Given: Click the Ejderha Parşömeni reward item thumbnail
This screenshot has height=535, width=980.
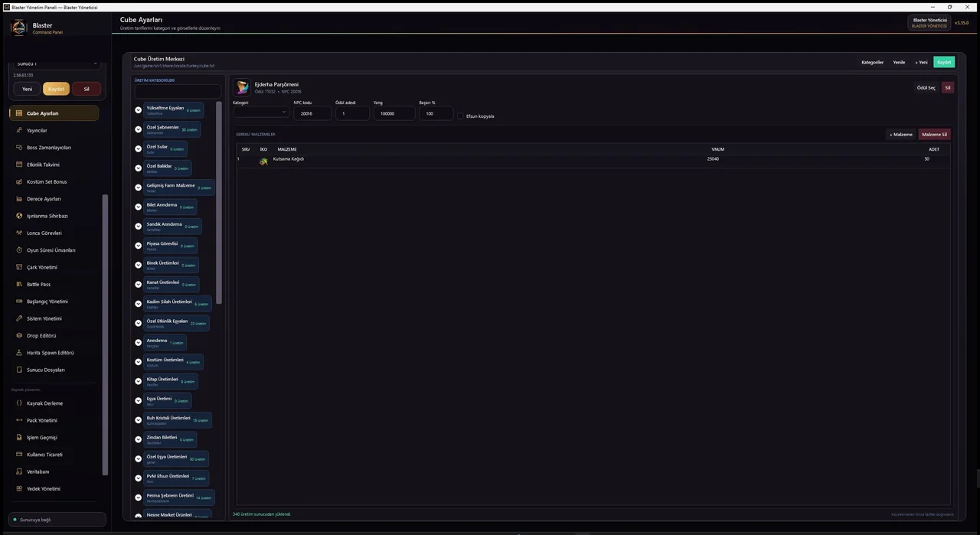Looking at the screenshot, I should point(242,87).
